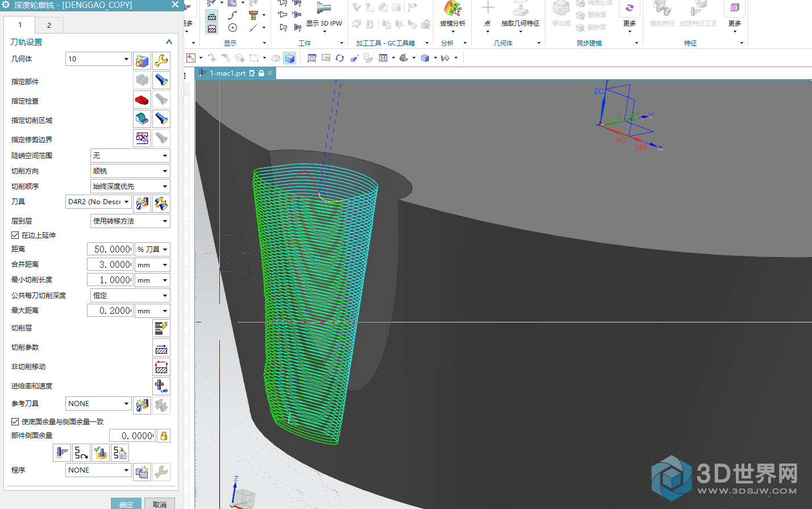Screen dimensions: 812x509
Task: Open the 进给率和速度 feeds and speeds dialog
Action: (x=161, y=386)
